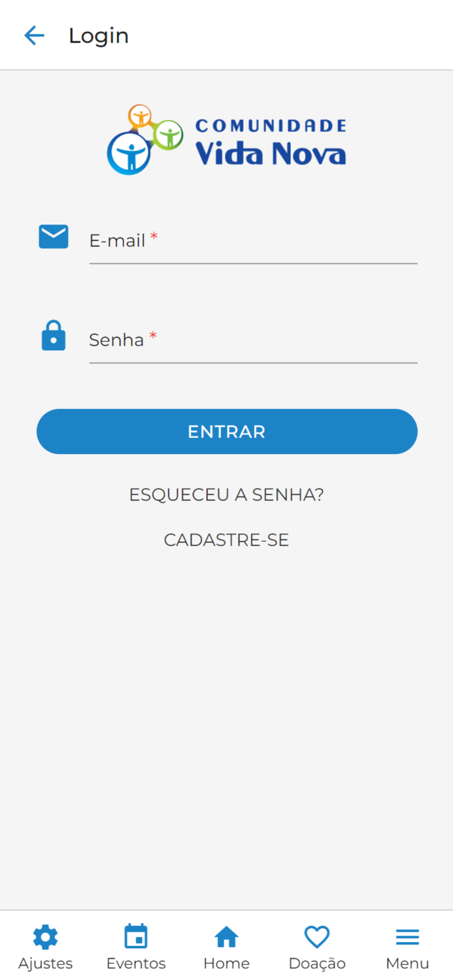This screenshot has width=453, height=980.
Task: Open ESQUECEU A SENHA? recovery link
Action: (226, 495)
